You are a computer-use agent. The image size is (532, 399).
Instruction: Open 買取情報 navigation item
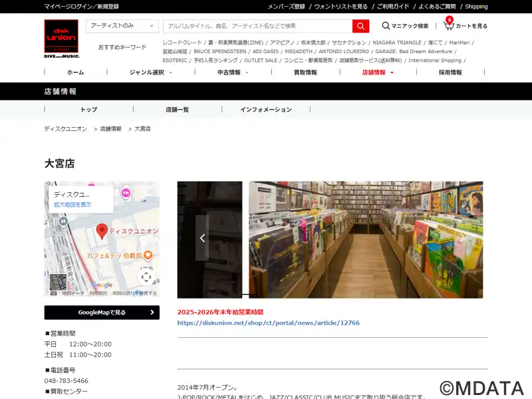(305, 72)
